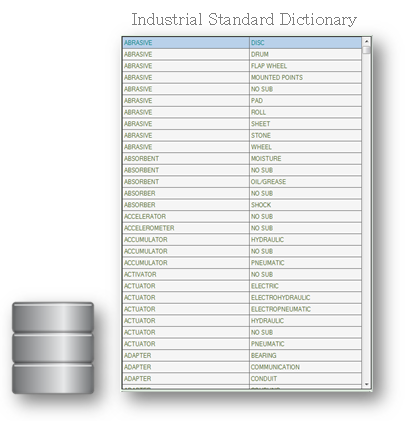This screenshot has height=421, width=411.
Task: Click the scrollbar up arrow
Action: (x=366, y=41)
